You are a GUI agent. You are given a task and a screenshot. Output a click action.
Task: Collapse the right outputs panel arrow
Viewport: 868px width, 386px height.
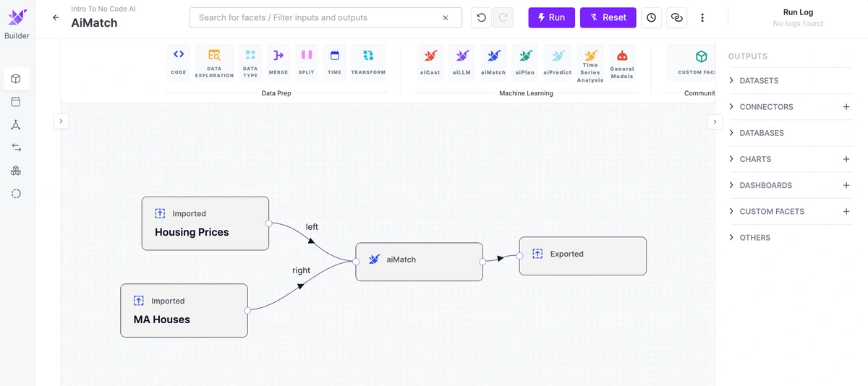pyautogui.click(x=715, y=121)
